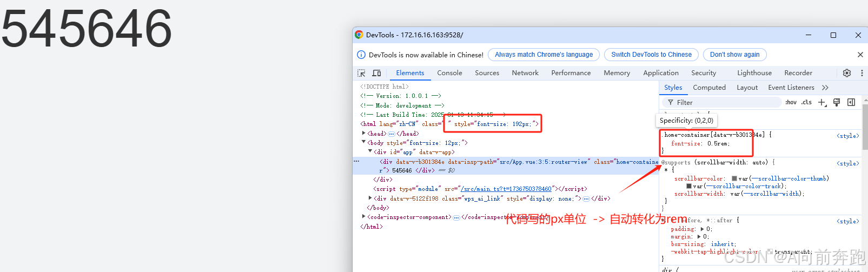Expand collapsed wps_ai_link contents ellipsis

(586, 198)
